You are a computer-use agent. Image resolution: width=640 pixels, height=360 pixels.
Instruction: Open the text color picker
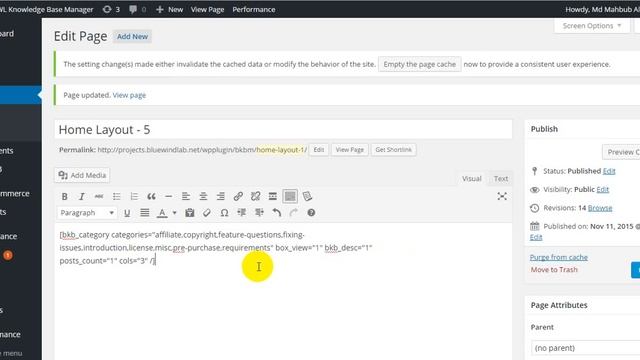[162, 213]
